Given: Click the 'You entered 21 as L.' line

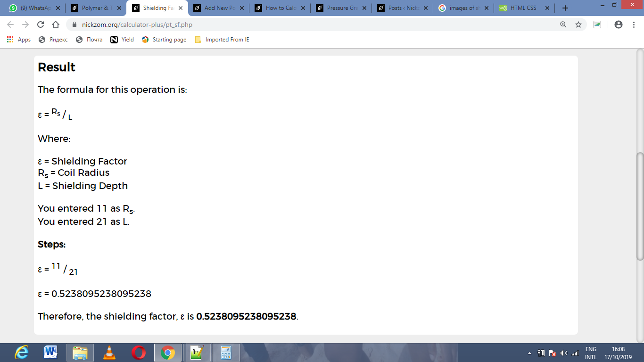Looking at the screenshot, I should click(x=83, y=222).
